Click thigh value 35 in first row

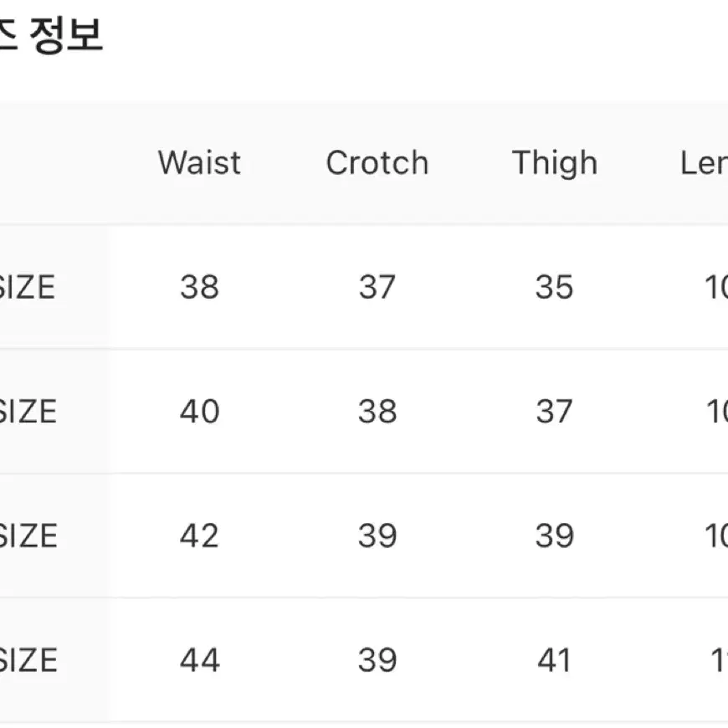click(554, 287)
